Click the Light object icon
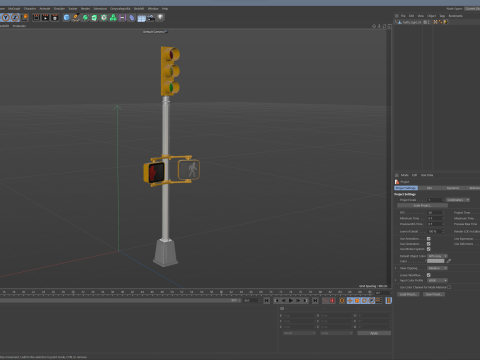Viewport: 480px width, 360px height. [161, 17]
